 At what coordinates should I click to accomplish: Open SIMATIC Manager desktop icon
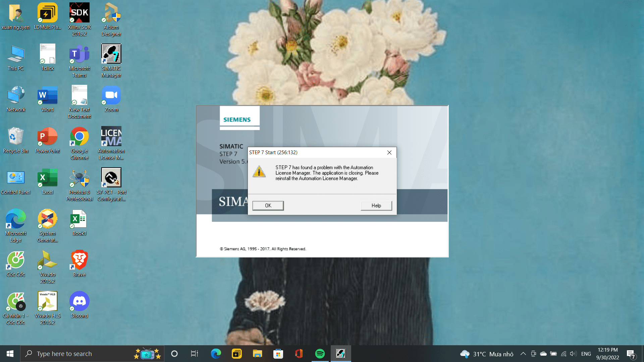pos(111,60)
